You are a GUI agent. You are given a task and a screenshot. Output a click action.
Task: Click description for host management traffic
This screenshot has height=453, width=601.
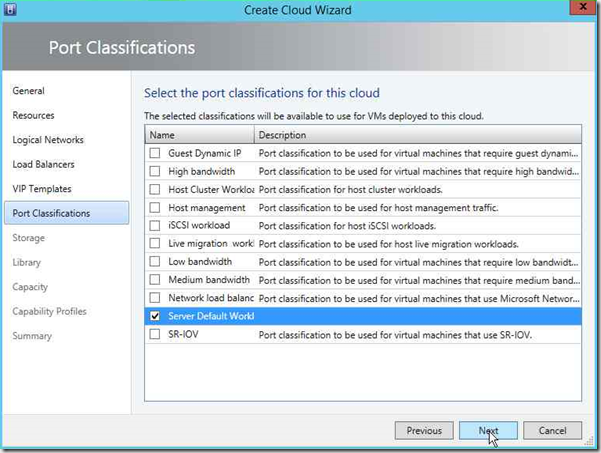click(378, 208)
